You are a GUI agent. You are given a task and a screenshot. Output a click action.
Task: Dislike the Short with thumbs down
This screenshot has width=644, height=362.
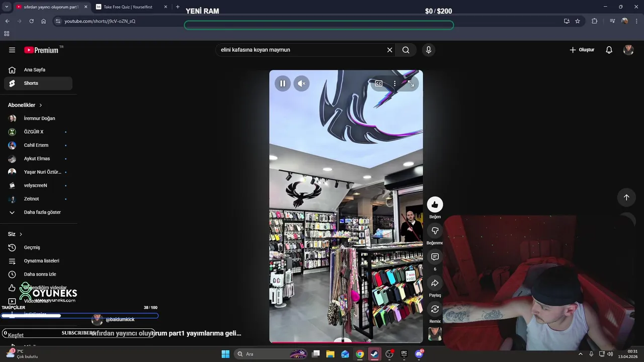tap(435, 231)
